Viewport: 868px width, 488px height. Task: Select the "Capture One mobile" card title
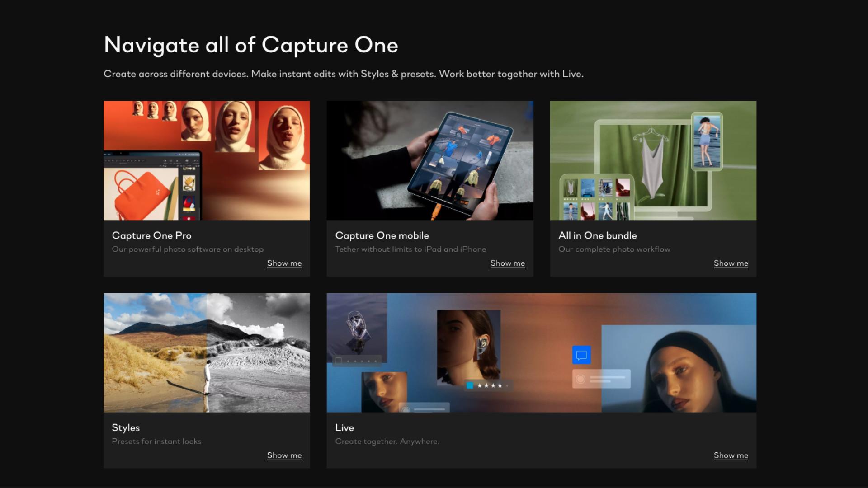(382, 235)
